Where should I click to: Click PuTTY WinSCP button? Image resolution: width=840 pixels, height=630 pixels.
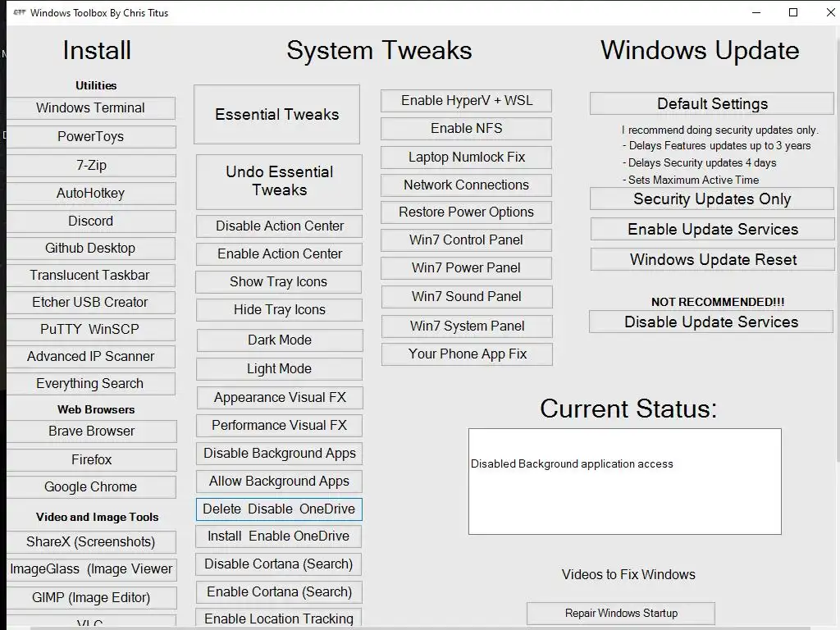(91, 329)
